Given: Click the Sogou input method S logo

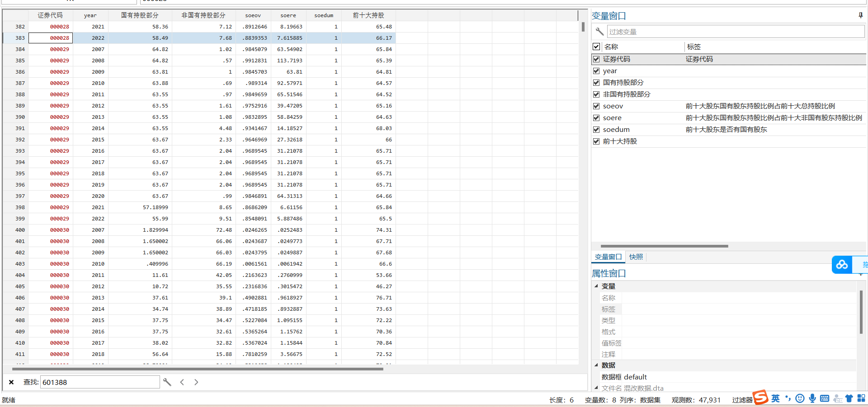Looking at the screenshot, I should coord(760,398).
